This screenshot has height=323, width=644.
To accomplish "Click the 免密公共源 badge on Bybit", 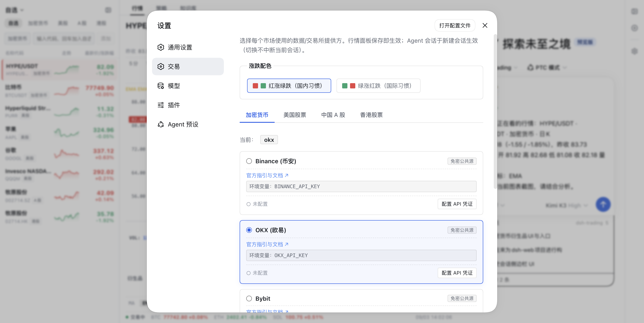I will click(462, 298).
